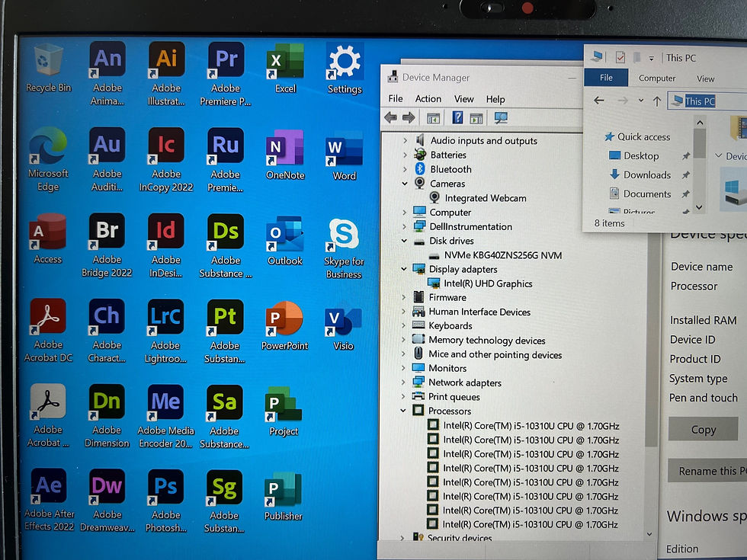Expand Audio inputs and outputs node
747x560 pixels.
[405, 140]
